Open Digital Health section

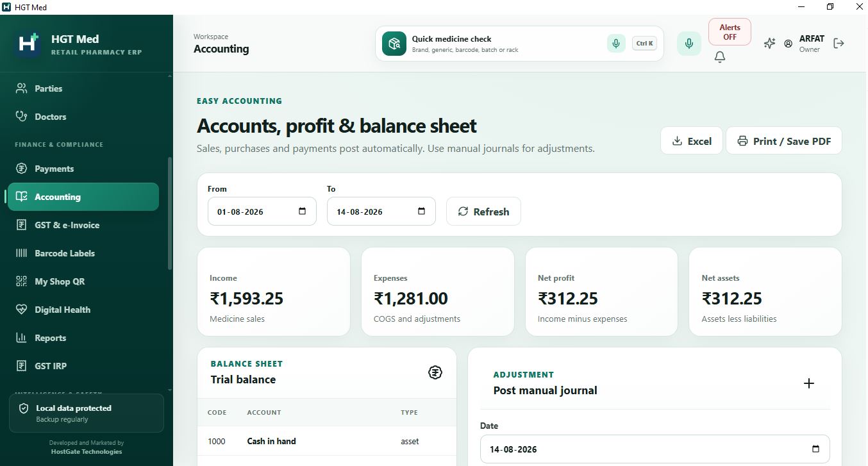[83, 310]
